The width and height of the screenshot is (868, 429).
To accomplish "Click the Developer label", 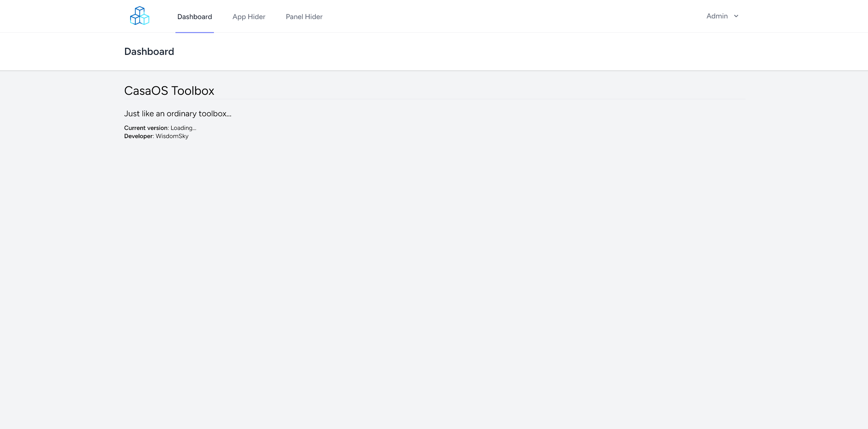I will (138, 136).
